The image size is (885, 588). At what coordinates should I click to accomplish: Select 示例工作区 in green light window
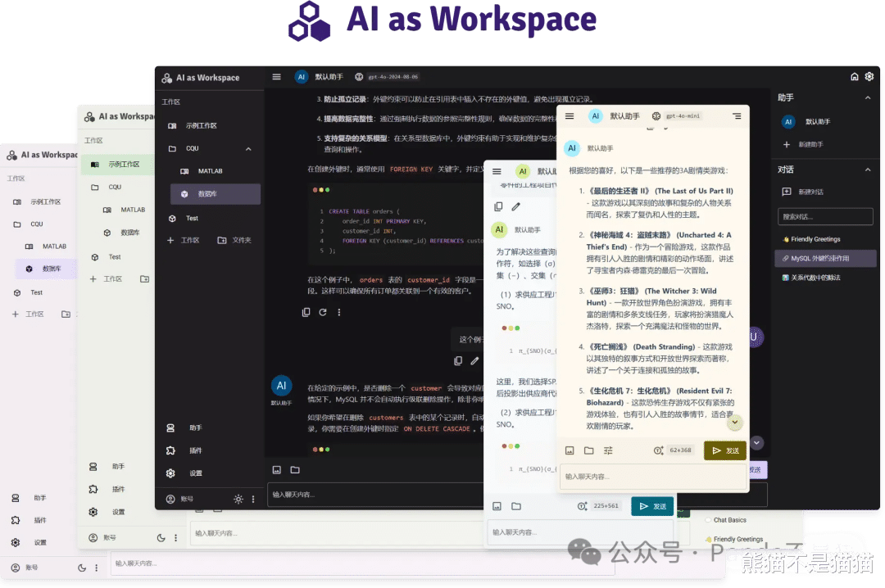(118, 165)
